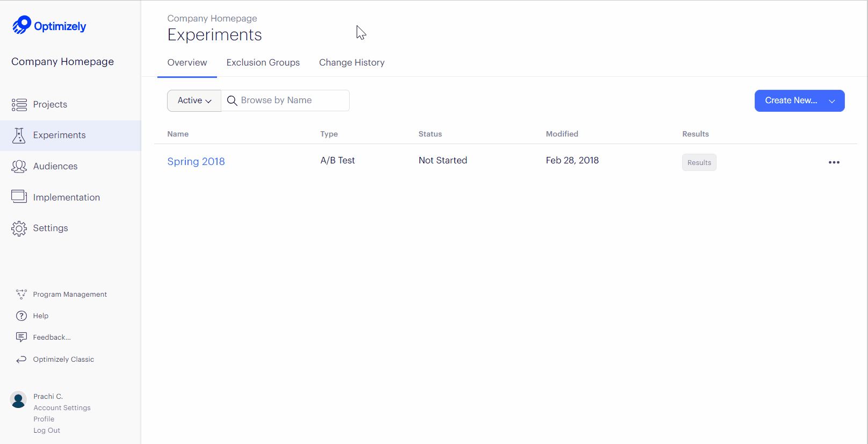Switch to the Change History tab
868x444 pixels.
tap(352, 63)
